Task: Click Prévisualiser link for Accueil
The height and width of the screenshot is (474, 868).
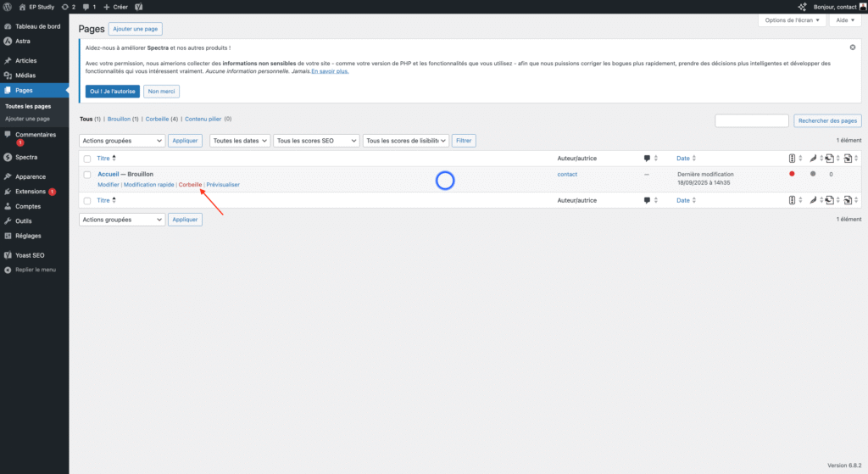Action: point(223,184)
